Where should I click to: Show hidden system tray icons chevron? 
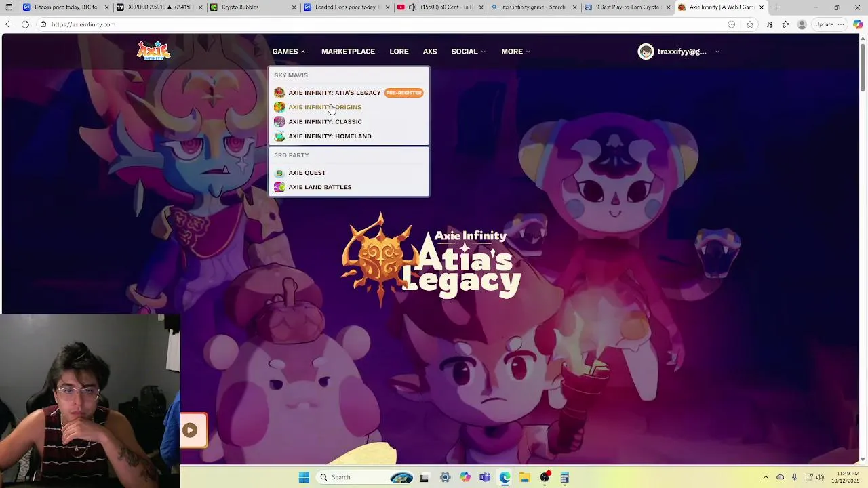point(766,477)
